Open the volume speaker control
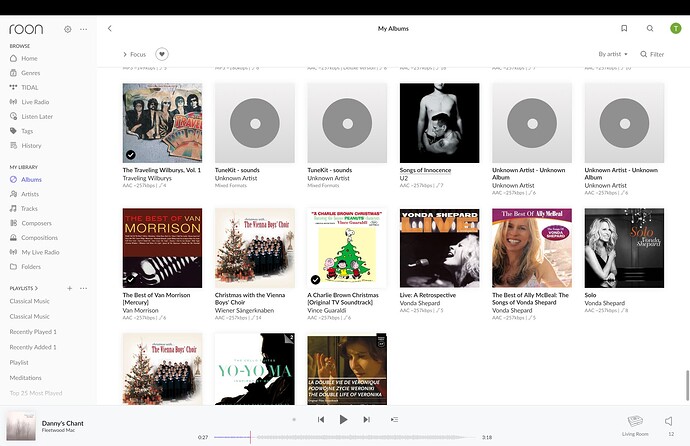The height and width of the screenshot is (446, 690). (669, 421)
